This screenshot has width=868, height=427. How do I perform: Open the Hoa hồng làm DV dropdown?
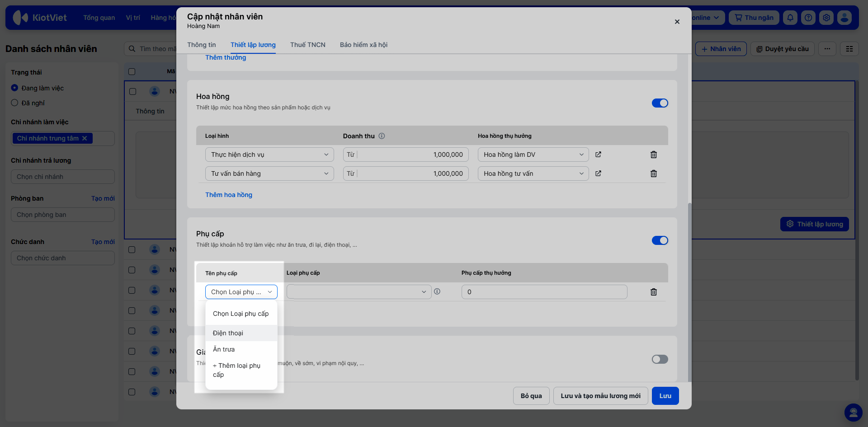(x=533, y=155)
